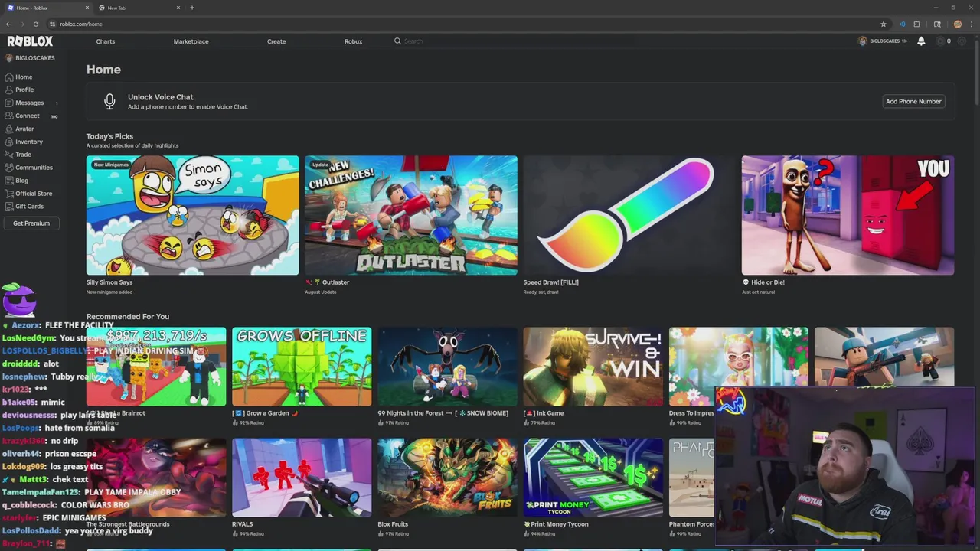Click the Avatar sidebar icon
This screenshot has height=551, width=980.
coord(8,129)
